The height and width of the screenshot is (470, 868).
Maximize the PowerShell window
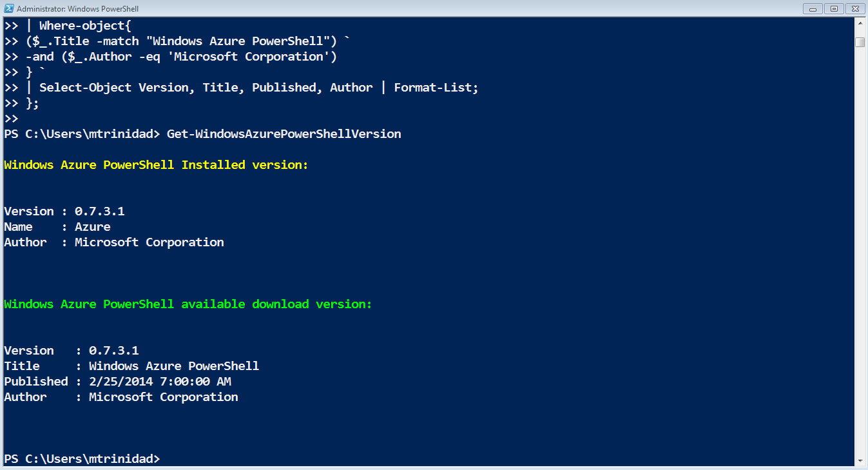833,8
